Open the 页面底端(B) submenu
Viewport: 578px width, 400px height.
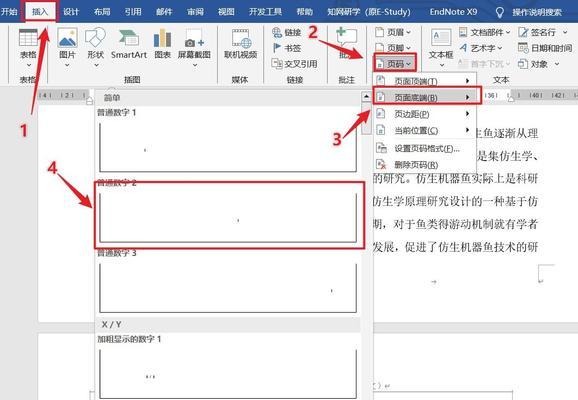click(426, 97)
